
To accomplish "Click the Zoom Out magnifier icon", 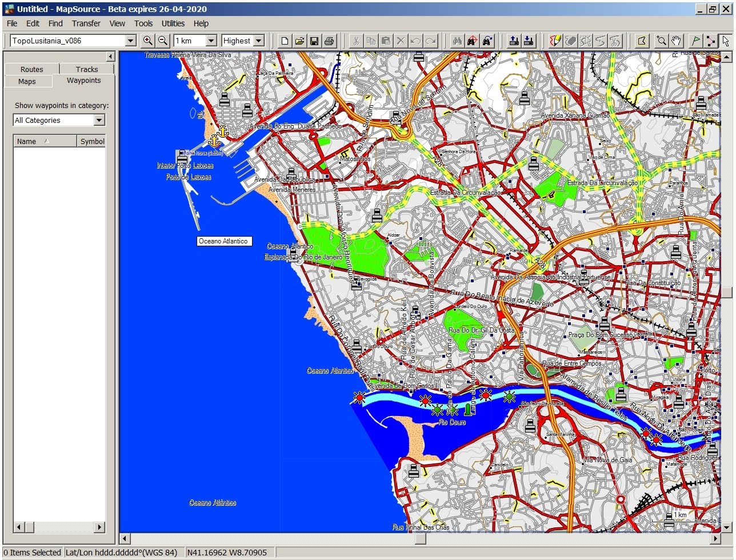I will pyautogui.click(x=163, y=41).
